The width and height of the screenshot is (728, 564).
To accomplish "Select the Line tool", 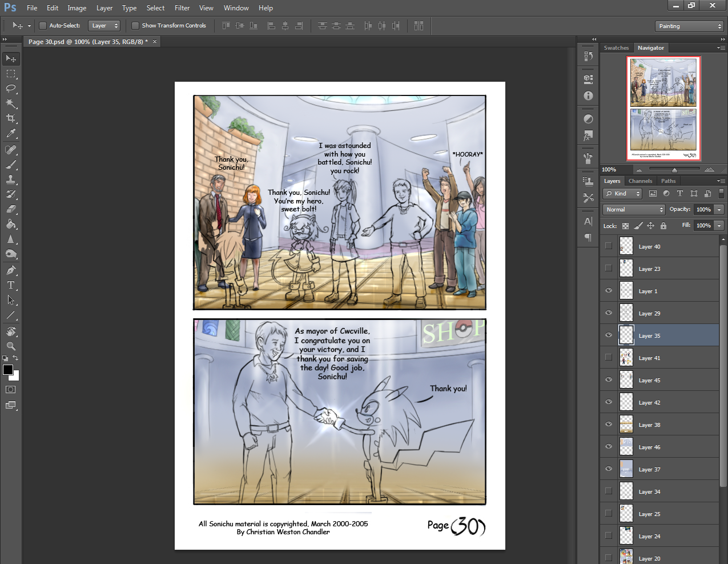I will (x=11, y=315).
